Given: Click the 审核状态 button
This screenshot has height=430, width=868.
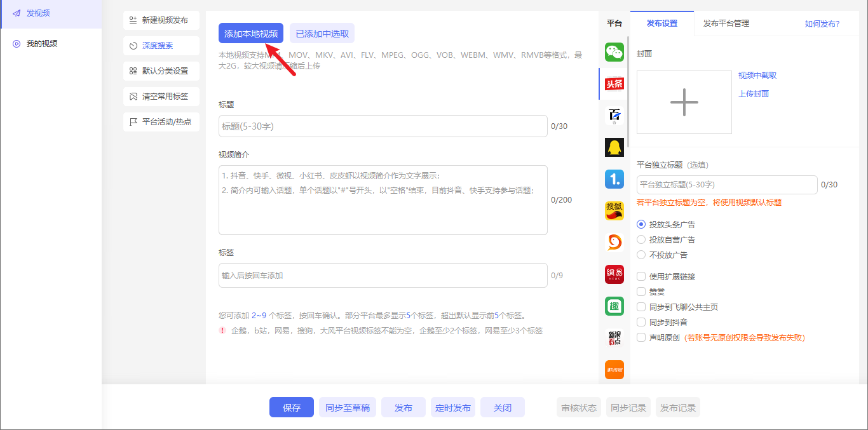Looking at the screenshot, I should click(x=579, y=408).
